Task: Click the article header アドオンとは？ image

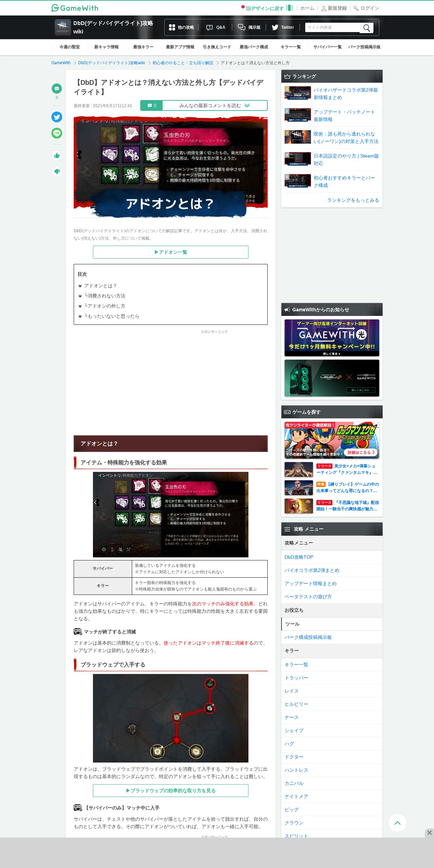Action: [171, 167]
